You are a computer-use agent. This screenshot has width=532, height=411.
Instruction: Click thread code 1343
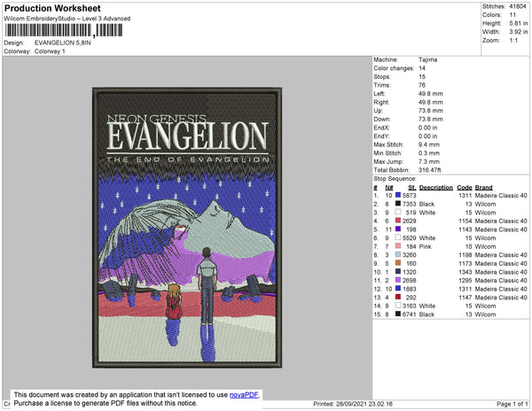(x=465, y=272)
